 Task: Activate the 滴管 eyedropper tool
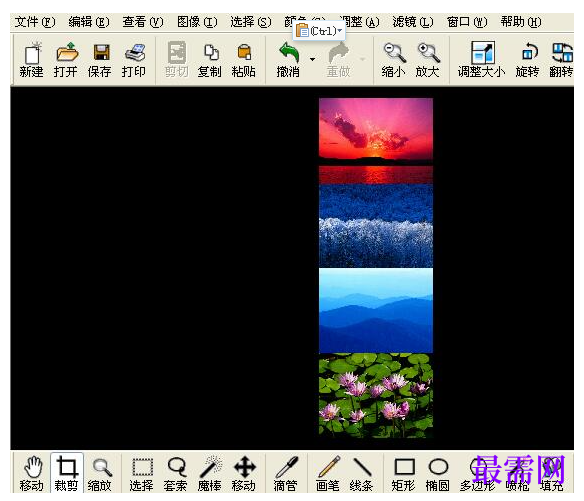coord(286,473)
